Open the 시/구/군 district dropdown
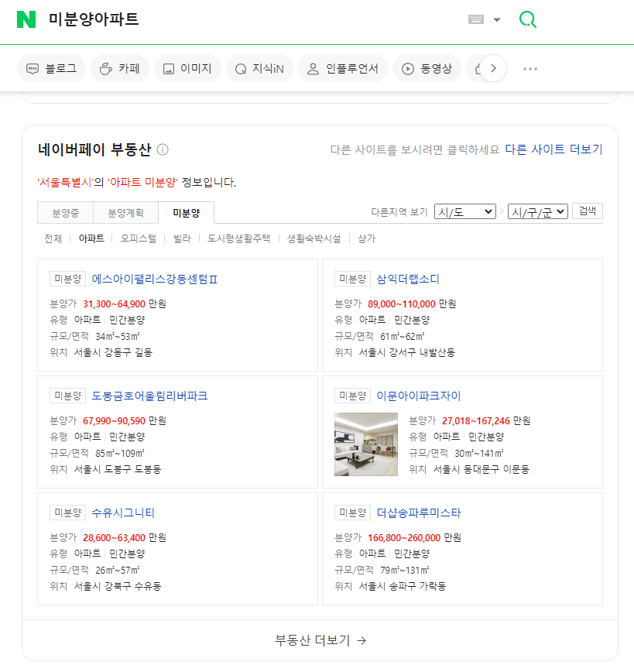634x672 pixels. (x=538, y=211)
